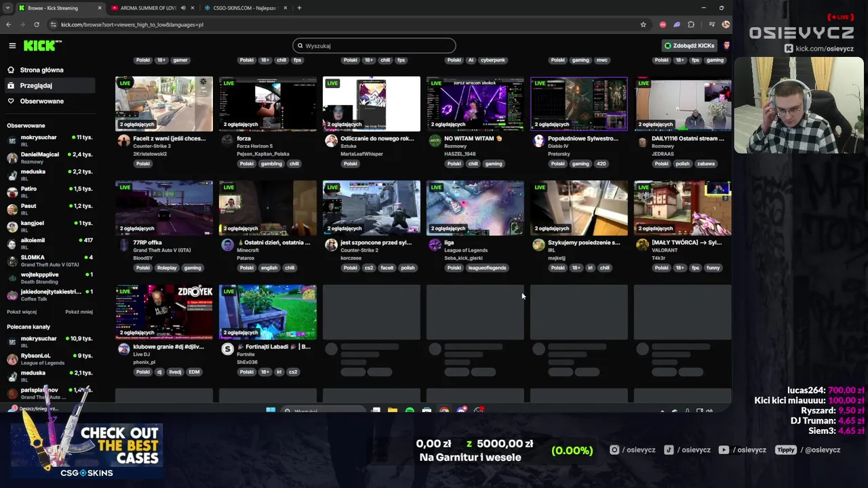Open the browser extensions puzzle icon
The image size is (868, 488).
pos(691,24)
